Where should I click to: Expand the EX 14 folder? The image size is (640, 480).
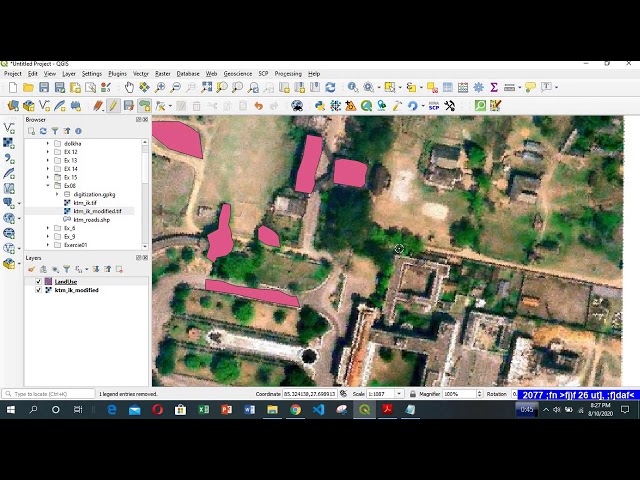48,169
